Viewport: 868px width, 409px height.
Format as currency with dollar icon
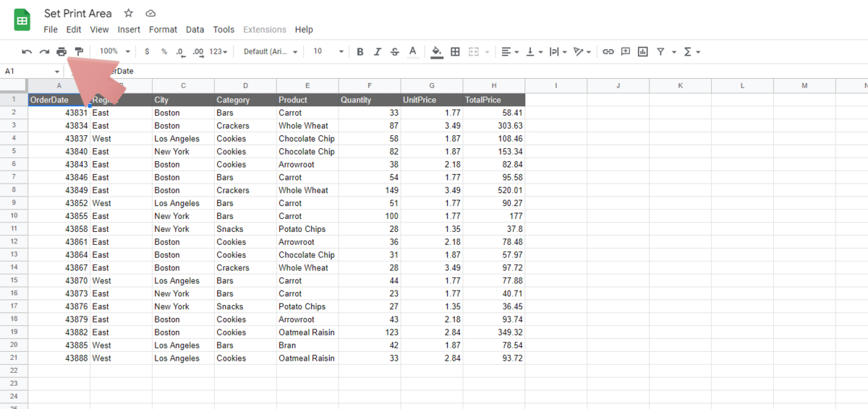148,52
